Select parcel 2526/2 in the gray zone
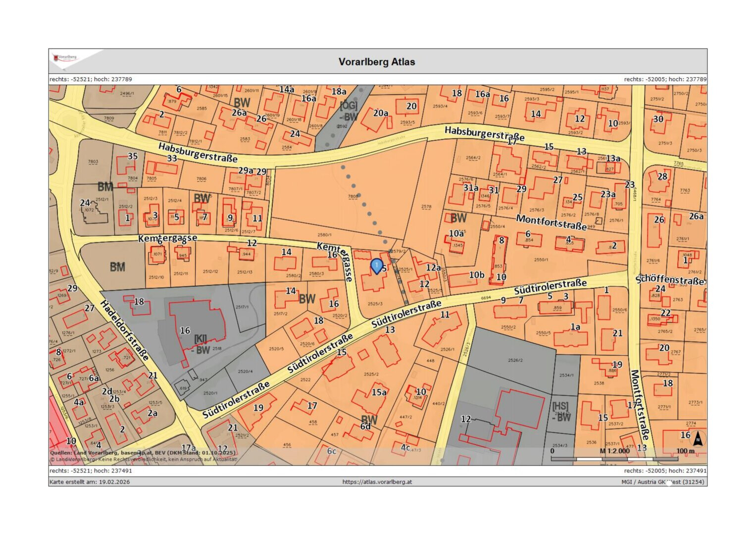The height and width of the screenshot is (535, 756). [x=515, y=360]
